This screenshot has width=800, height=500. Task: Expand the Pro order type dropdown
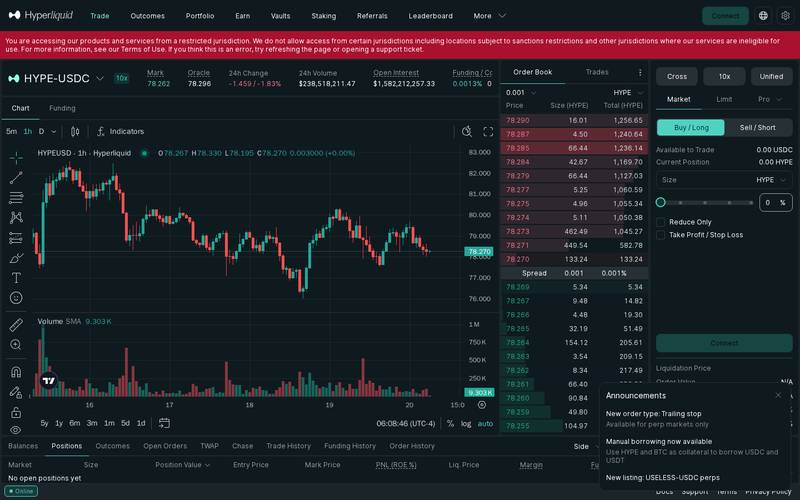click(769, 99)
